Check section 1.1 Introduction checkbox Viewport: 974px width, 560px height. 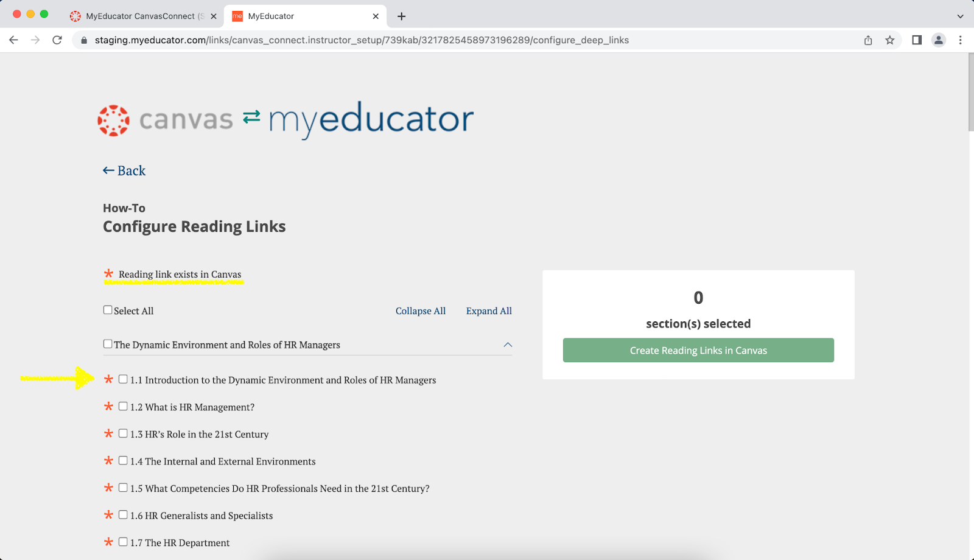123,379
